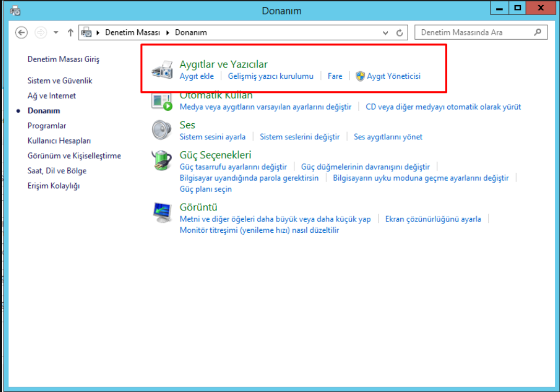
Task: Click Monitör titreşimi nasıl düzeltilir link
Action: point(259,230)
